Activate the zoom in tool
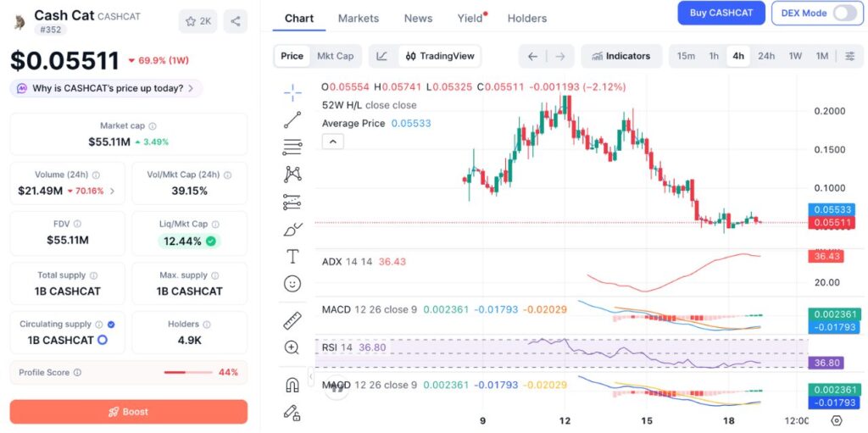The image size is (868, 433). pyautogui.click(x=292, y=347)
